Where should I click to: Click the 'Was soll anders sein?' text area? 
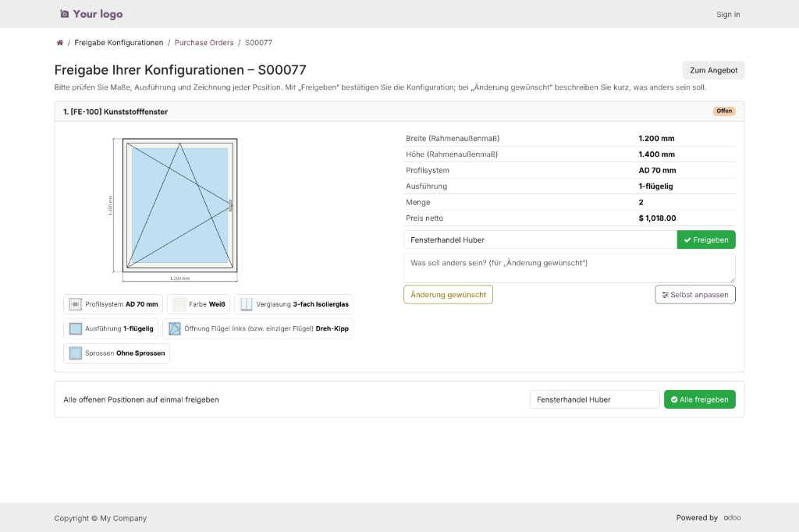tap(569, 268)
